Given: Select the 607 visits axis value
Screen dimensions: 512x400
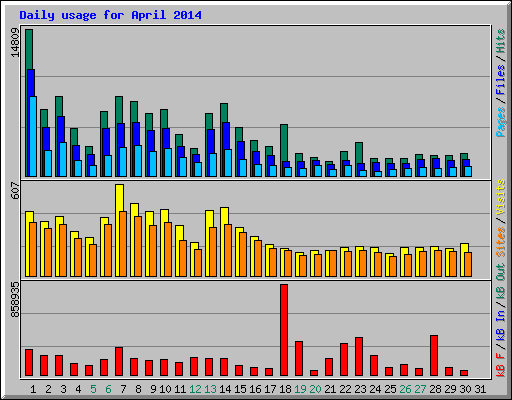Looking at the screenshot, I should tap(15, 190).
